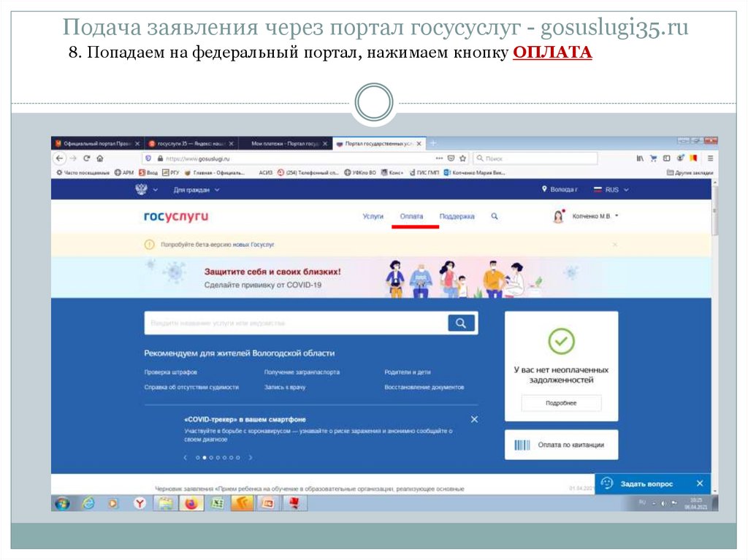Open the Проверка штрафов link
Screen dimensions: 748x560
point(170,372)
